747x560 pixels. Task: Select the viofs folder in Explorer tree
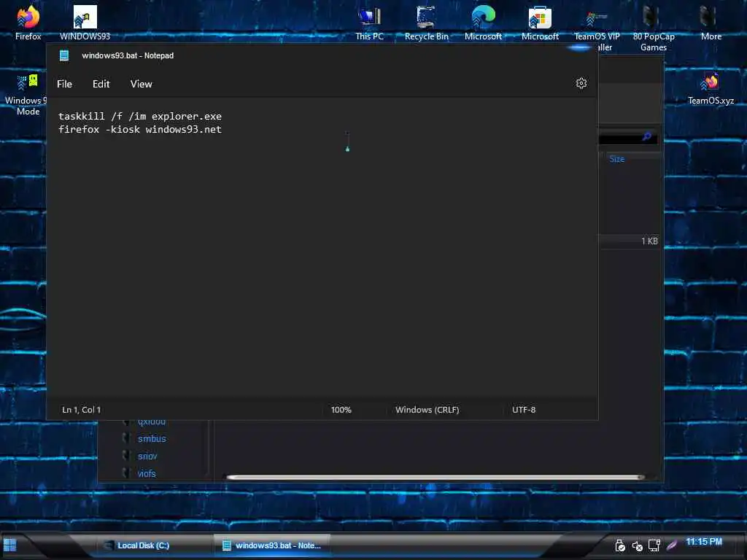click(x=139, y=473)
